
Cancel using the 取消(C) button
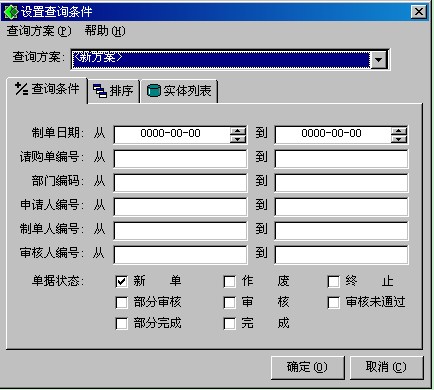pos(386,367)
